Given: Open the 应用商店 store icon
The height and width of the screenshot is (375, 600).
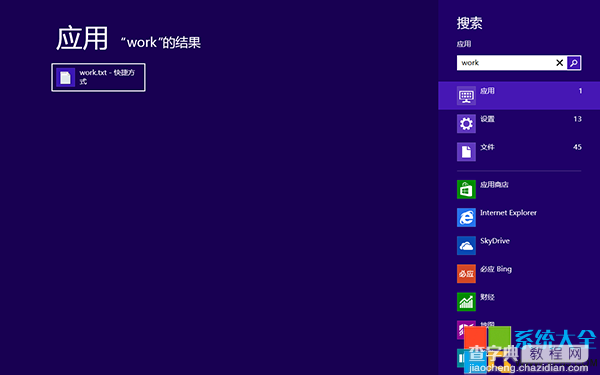Looking at the screenshot, I should (x=466, y=189).
